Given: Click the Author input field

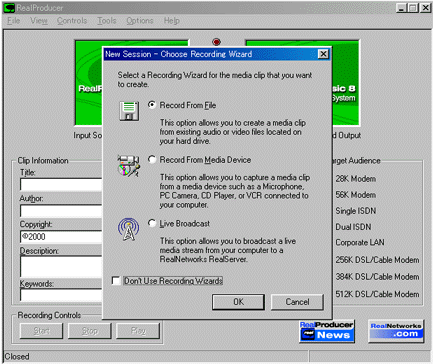Looking at the screenshot, I should click(x=61, y=211).
